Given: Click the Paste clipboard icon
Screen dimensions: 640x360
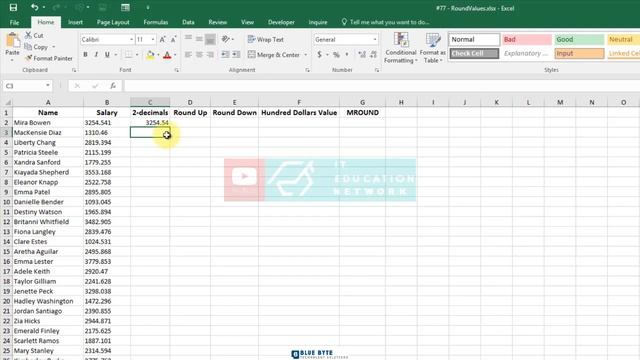Looking at the screenshot, I should (x=12, y=41).
